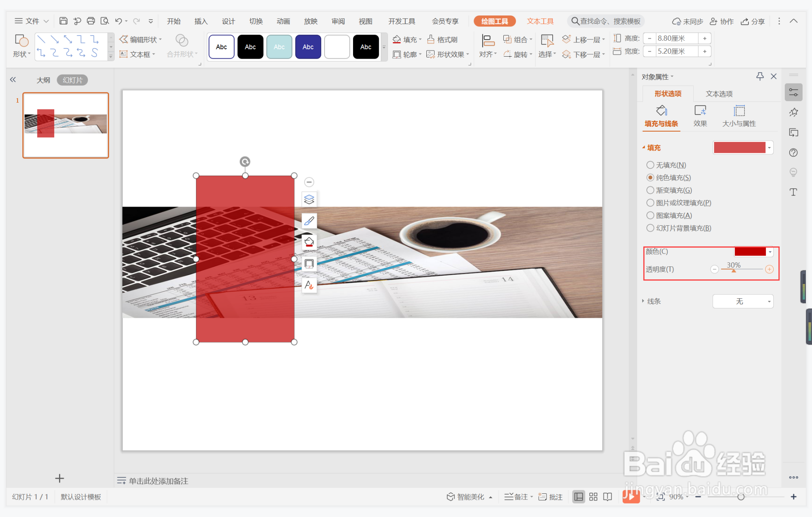Switch to slide sorter grid view icon

coord(593,497)
